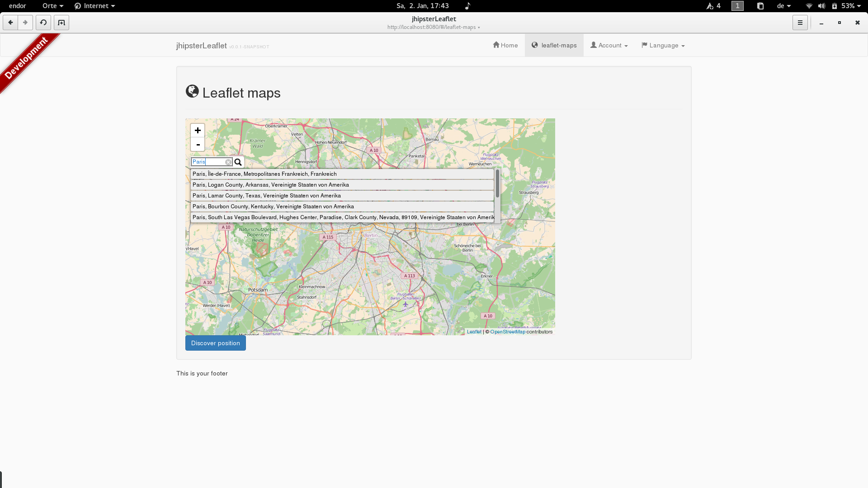868x488 pixels.
Task: Open the volume indicator in top bar
Action: pyautogui.click(x=821, y=6)
